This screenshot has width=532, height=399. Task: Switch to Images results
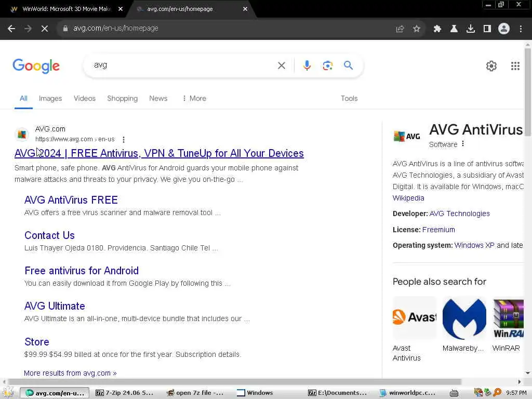pos(50,98)
